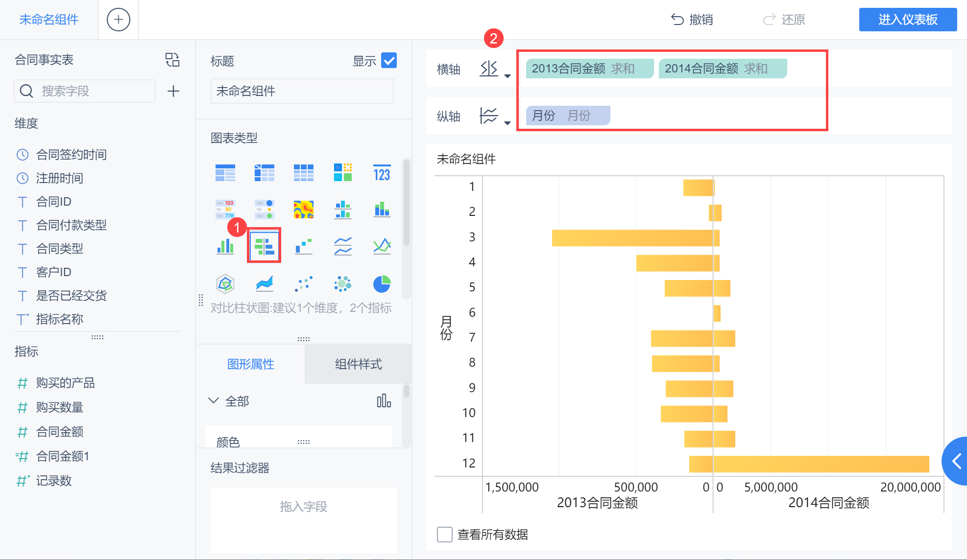This screenshot has width=967, height=560.
Task: Toggle the 显示 title checkbox
Action: coord(389,61)
